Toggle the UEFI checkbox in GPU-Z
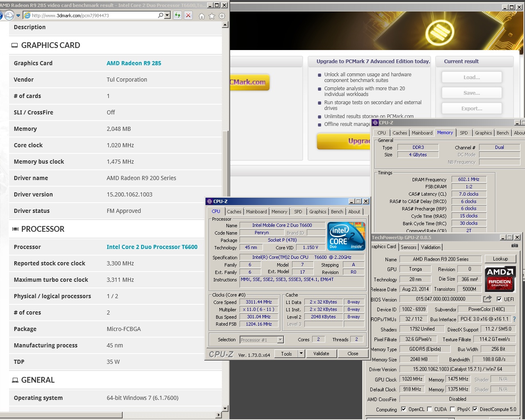The width and height of the screenshot is (525, 420). 499,299
